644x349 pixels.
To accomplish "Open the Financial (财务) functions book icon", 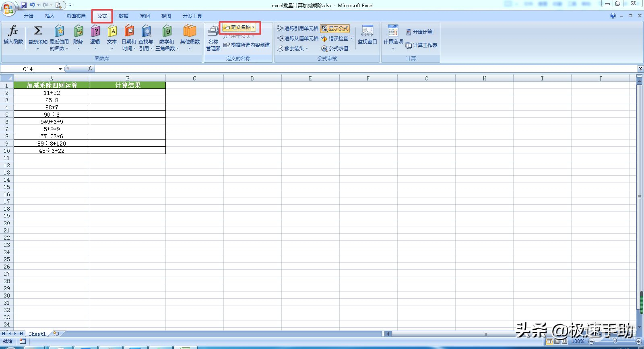I will coord(78,31).
